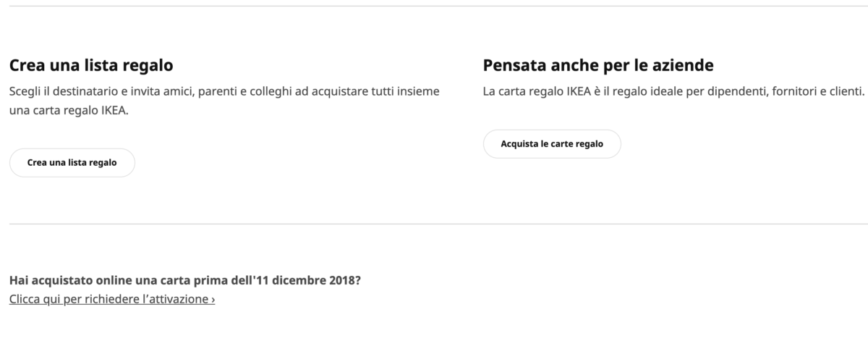The height and width of the screenshot is (349, 868).
Task: Click the horizontal divider at the page top
Action: click(434, 6)
